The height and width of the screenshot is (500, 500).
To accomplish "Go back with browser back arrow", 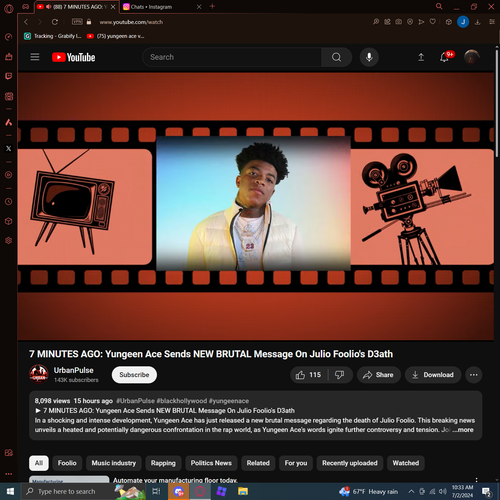I will [x=26, y=22].
